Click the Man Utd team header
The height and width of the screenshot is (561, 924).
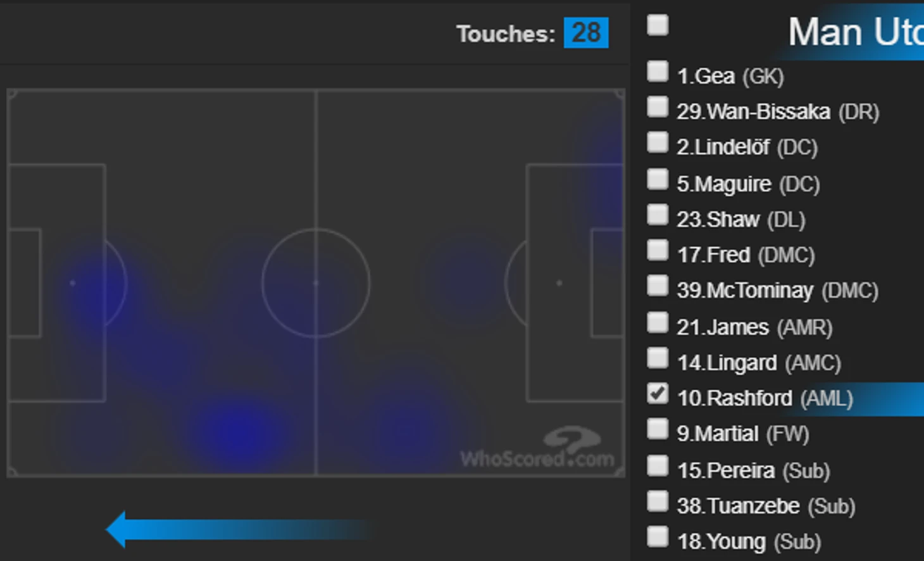coord(856,32)
